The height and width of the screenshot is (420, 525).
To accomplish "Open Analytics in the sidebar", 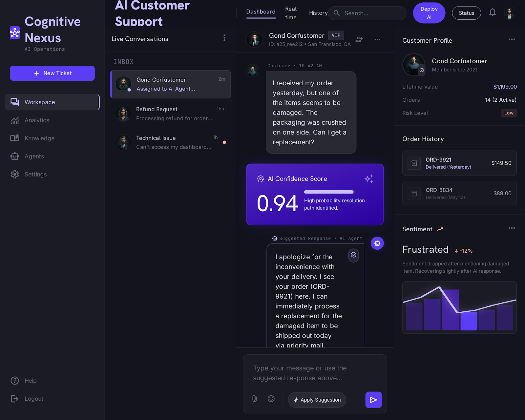I will (x=52, y=120).
